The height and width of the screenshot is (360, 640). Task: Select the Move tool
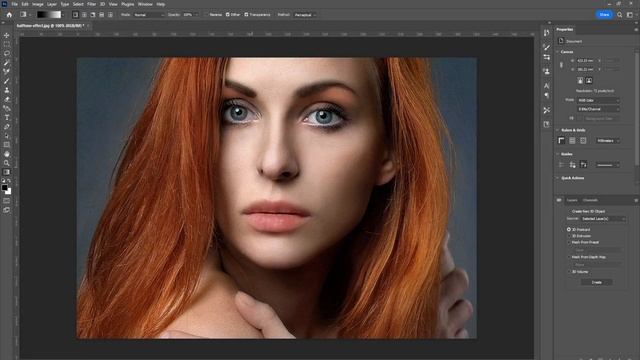(x=7, y=36)
